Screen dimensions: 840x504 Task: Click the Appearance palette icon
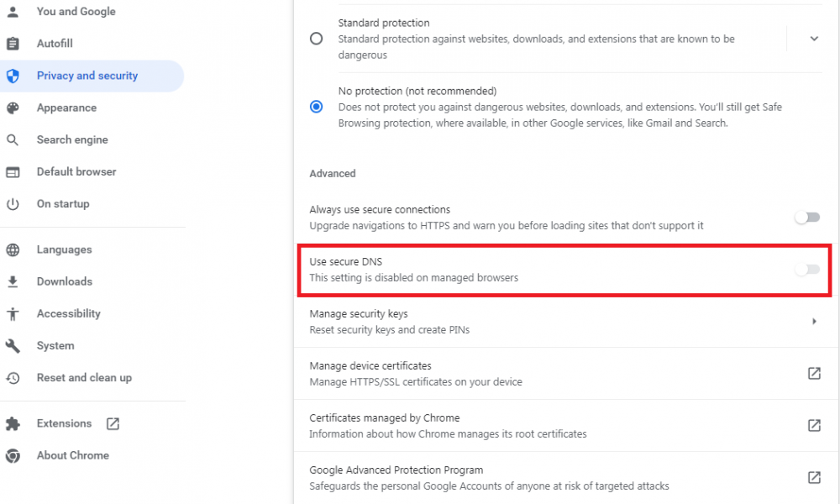pos(13,108)
